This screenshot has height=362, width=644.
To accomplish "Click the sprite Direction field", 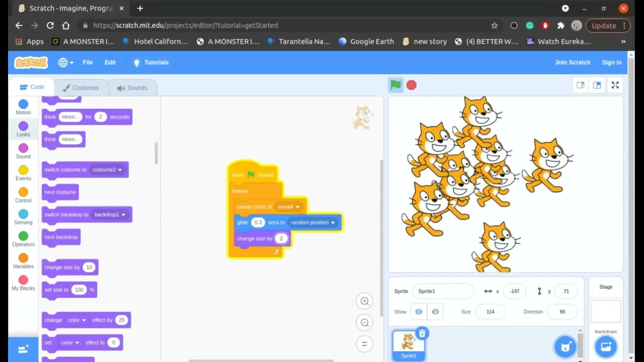I will tap(562, 312).
